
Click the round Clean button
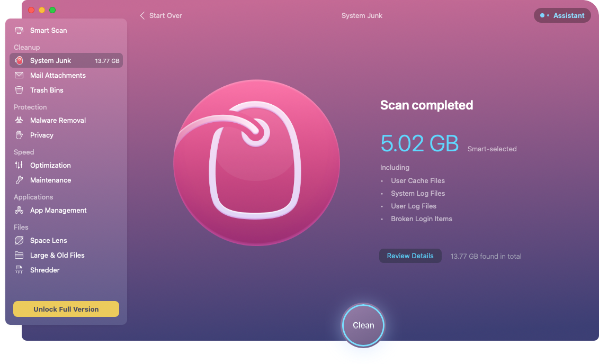(363, 325)
